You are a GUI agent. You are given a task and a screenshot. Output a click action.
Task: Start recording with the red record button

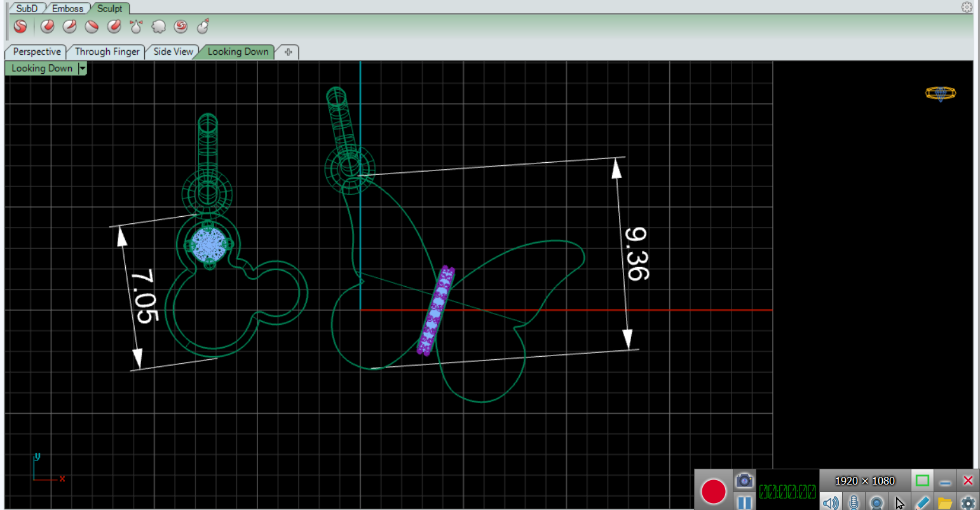(x=713, y=492)
